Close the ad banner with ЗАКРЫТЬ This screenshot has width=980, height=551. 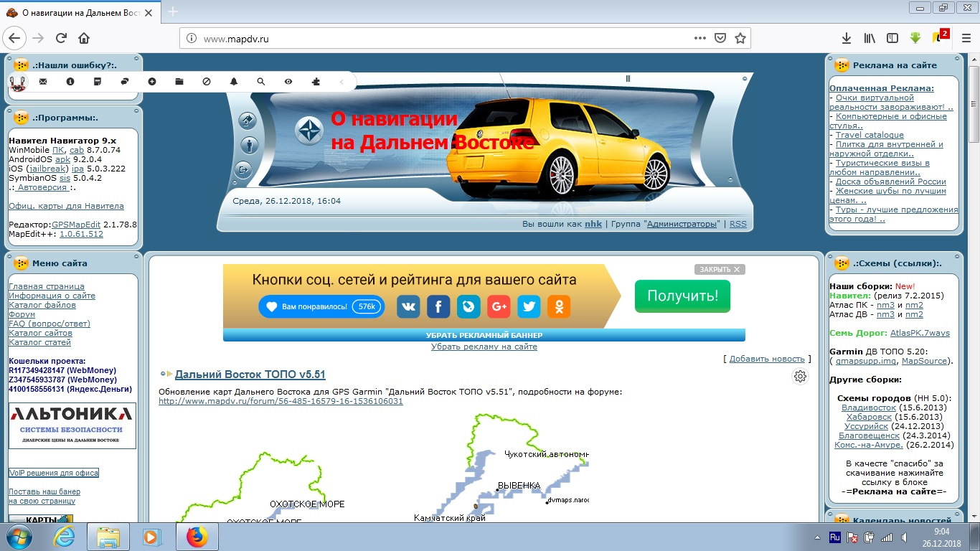click(x=720, y=269)
